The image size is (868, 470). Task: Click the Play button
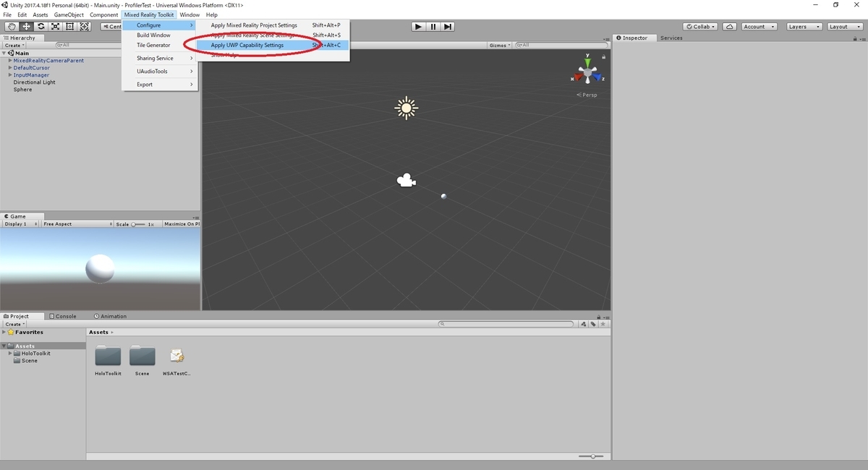point(418,27)
